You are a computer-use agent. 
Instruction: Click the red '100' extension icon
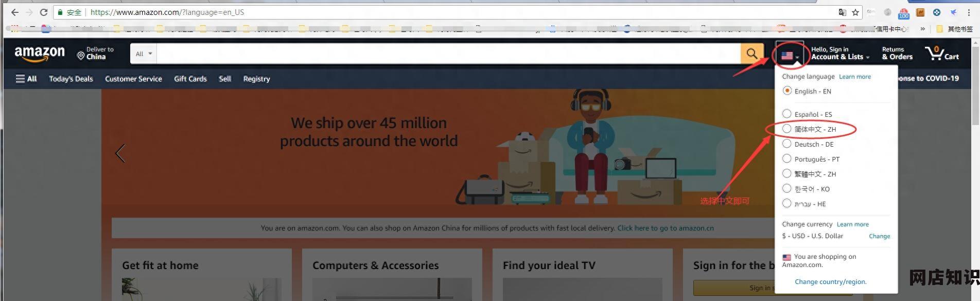click(904, 13)
